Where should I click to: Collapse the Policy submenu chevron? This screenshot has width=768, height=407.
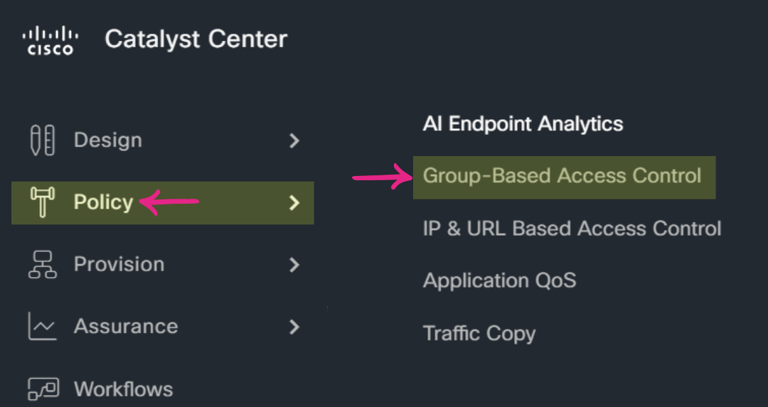click(294, 203)
